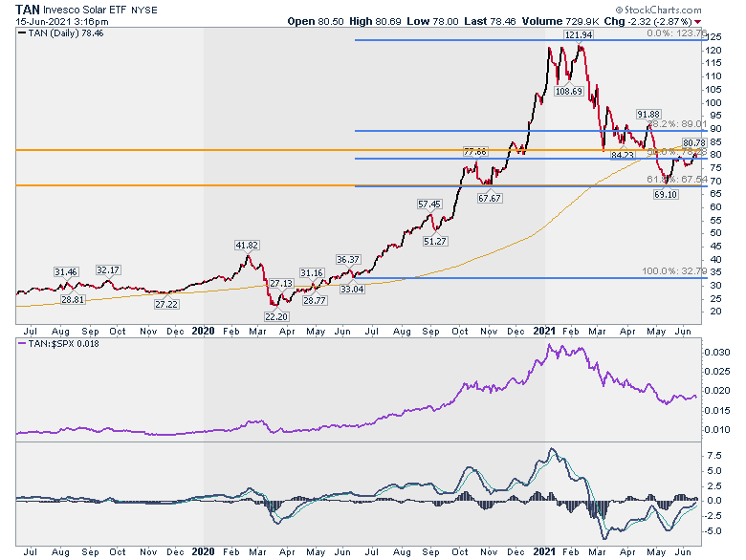Click the 0.030 ratio axis value

pos(716,353)
